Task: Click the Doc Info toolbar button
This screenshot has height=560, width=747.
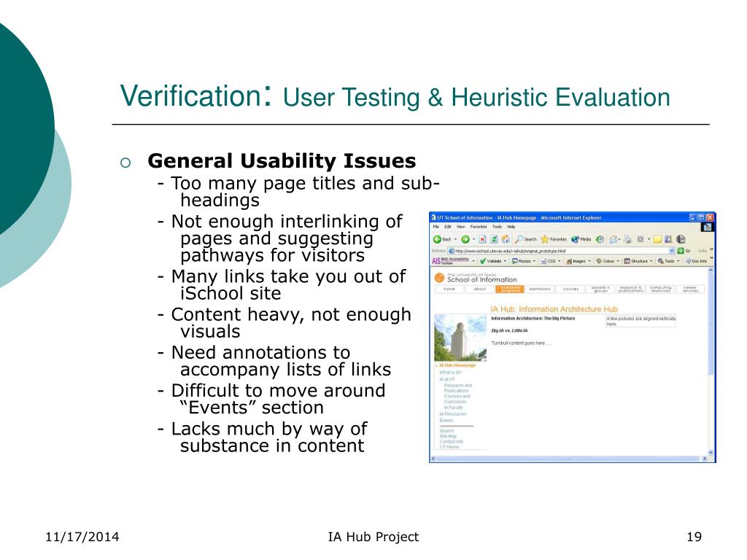Action: click(696, 261)
